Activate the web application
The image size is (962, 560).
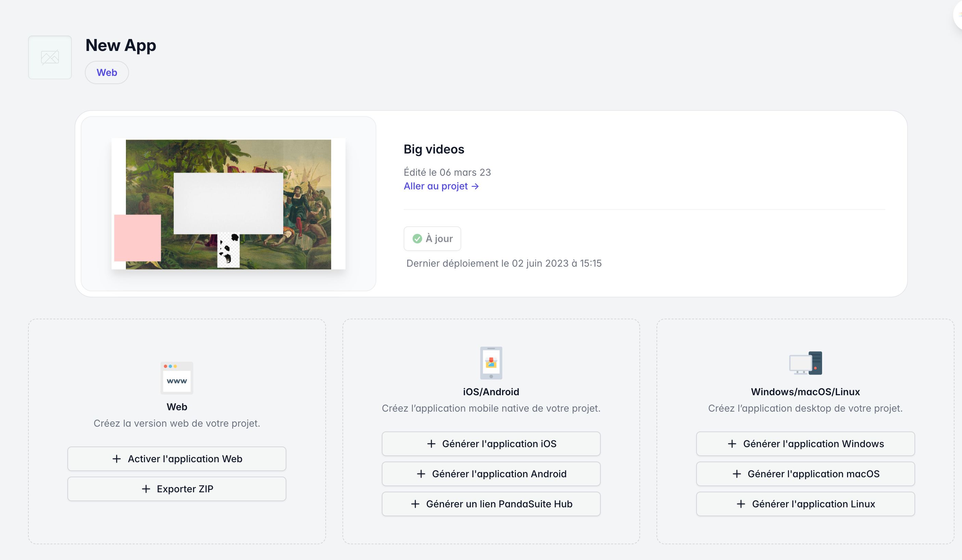tap(177, 459)
